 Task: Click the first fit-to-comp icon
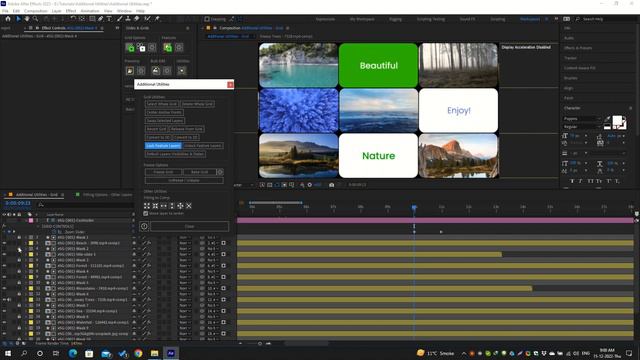point(147,206)
